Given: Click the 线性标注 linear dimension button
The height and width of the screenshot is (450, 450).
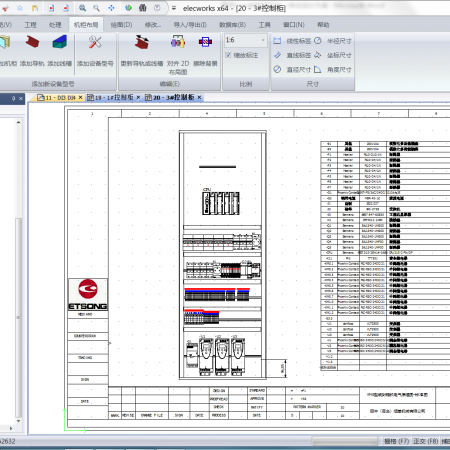Looking at the screenshot, I should click(x=292, y=41).
